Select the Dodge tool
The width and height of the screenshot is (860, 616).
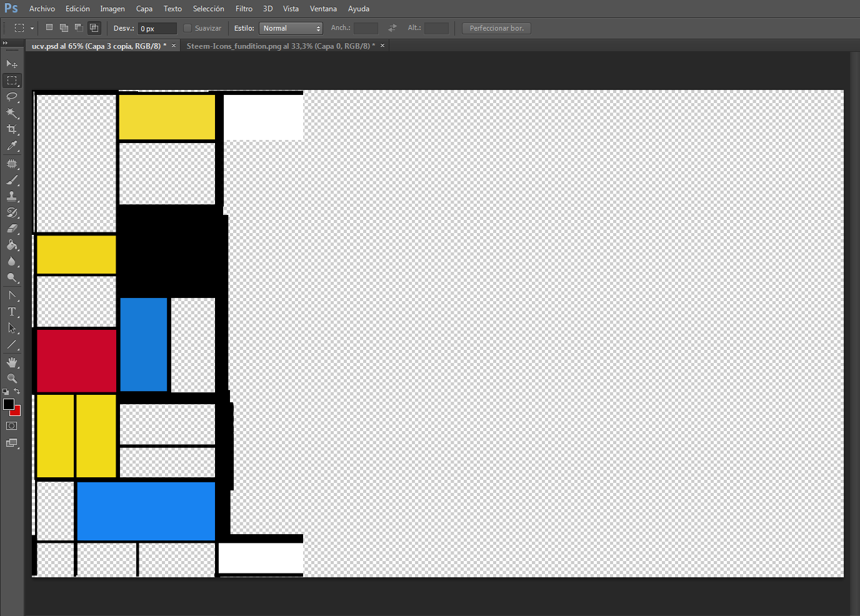pyautogui.click(x=12, y=277)
